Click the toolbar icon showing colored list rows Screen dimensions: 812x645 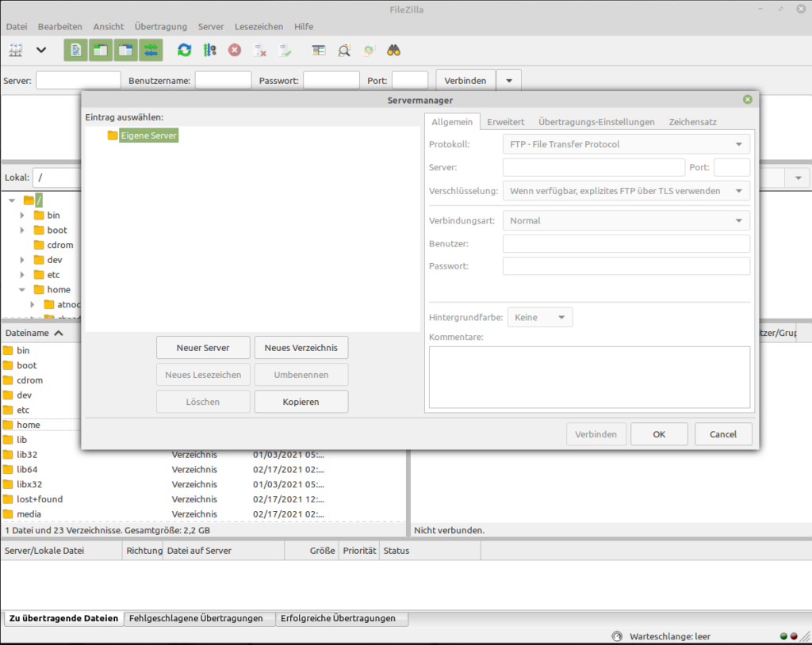pos(319,50)
